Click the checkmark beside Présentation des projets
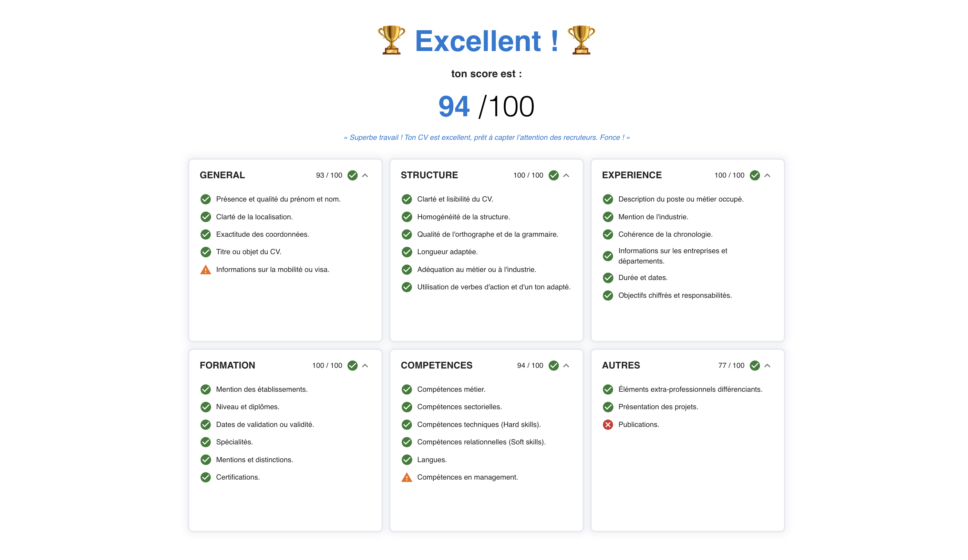Screen dimensions: 968x560 tap(608, 407)
